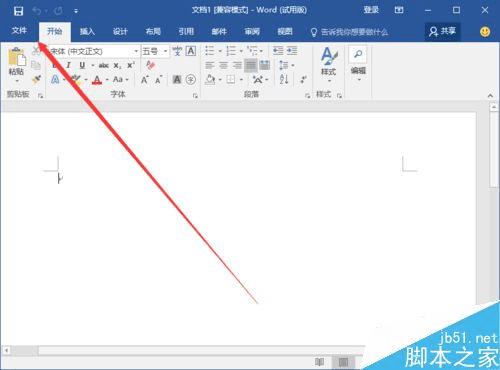Open the font size 五号 dropdown
The width and height of the screenshot is (500, 370).
click(x=165, y=51)
